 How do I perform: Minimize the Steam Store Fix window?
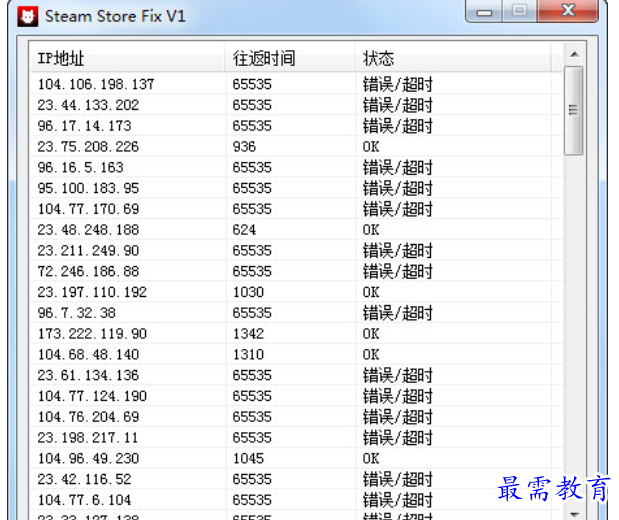click(484, 11)
